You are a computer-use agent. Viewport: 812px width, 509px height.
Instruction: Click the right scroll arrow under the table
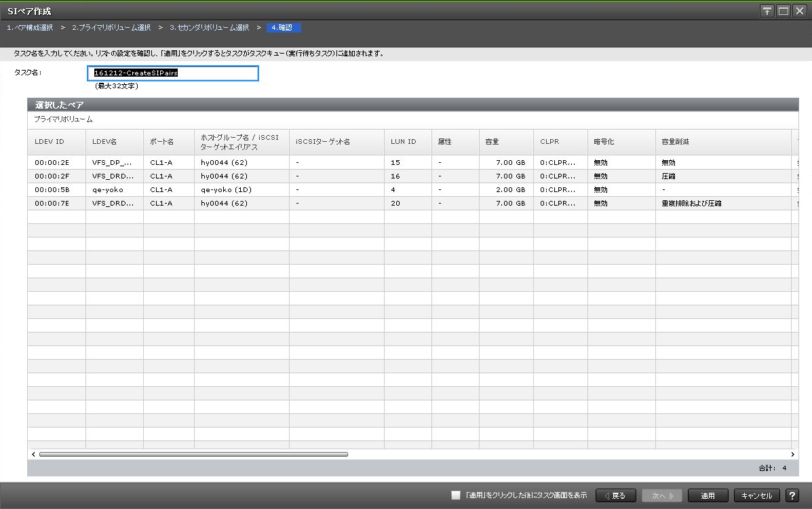pyautogui.click(x=792, y=454)
